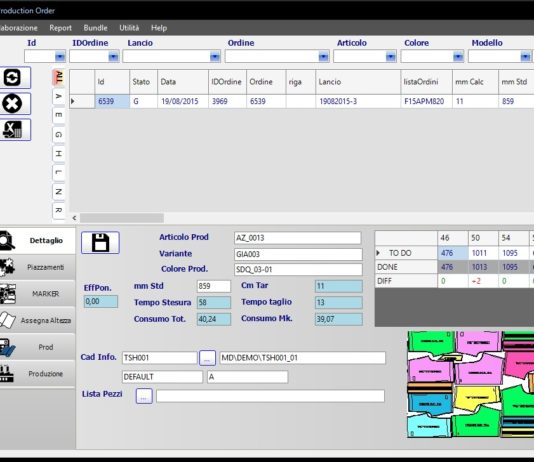Open the Report menu
The height and width of the screenshot is (462, 534).
pyautogui.click(x=60, y=28)
